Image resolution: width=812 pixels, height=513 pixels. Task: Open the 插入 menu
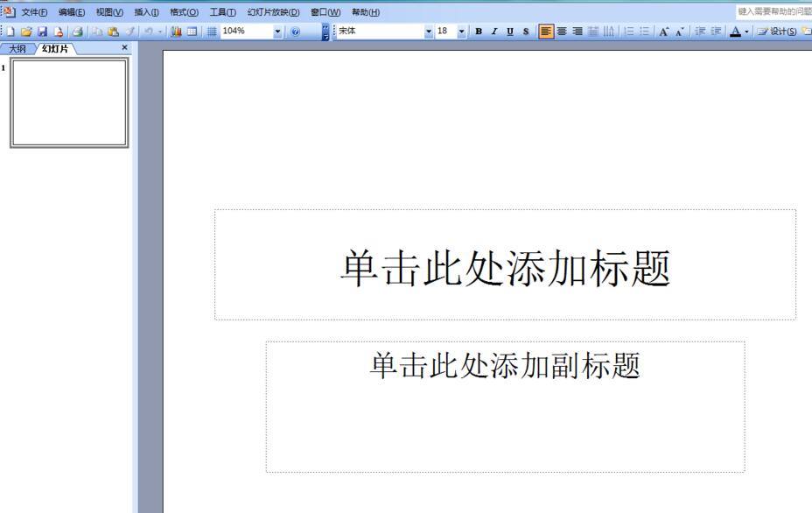coord(147,11)
